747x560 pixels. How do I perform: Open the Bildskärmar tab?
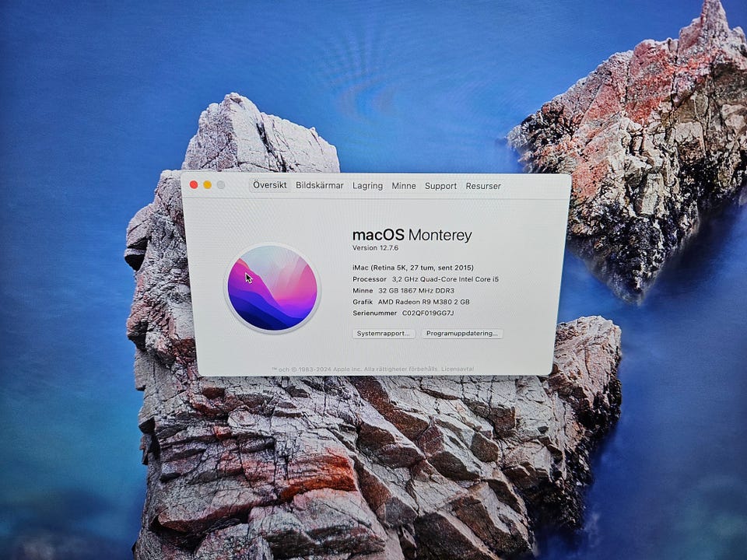(319, 185)
